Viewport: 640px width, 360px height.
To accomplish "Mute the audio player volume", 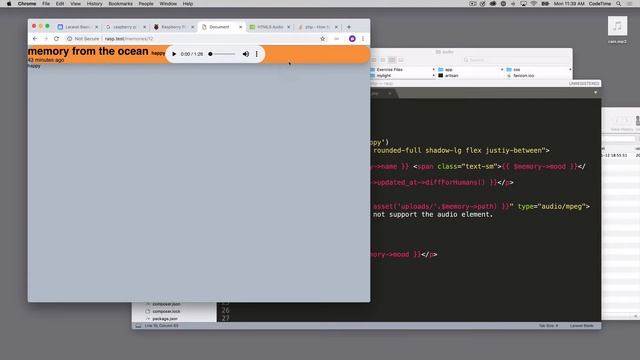I will point(246,54).
